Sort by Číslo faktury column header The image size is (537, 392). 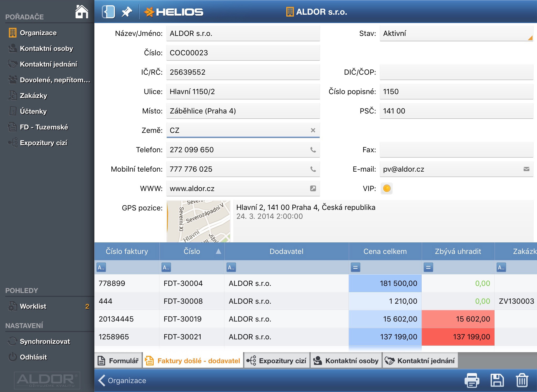tap(127, 251)
